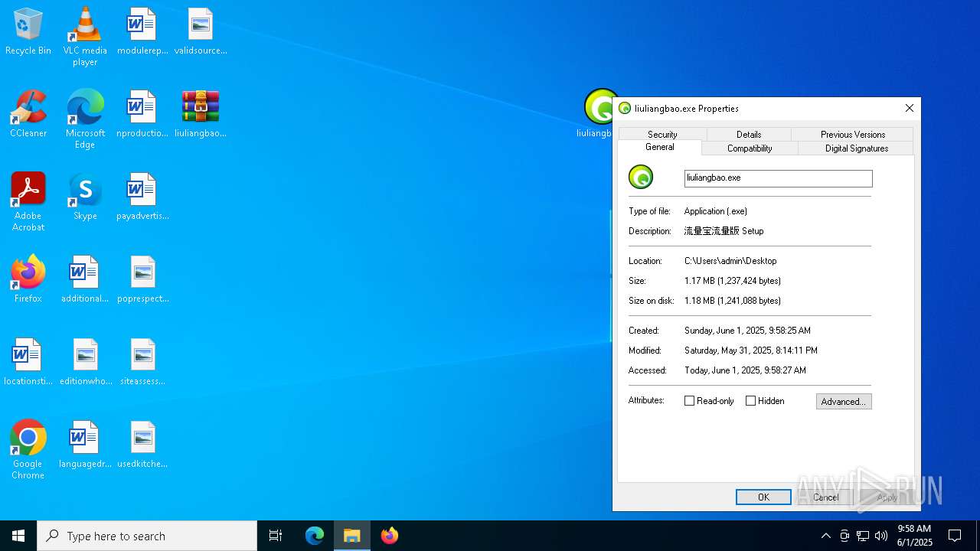Select the locationsti... Word document
Viewport: 980px width, 551px height.
click(x=28, y=362)
